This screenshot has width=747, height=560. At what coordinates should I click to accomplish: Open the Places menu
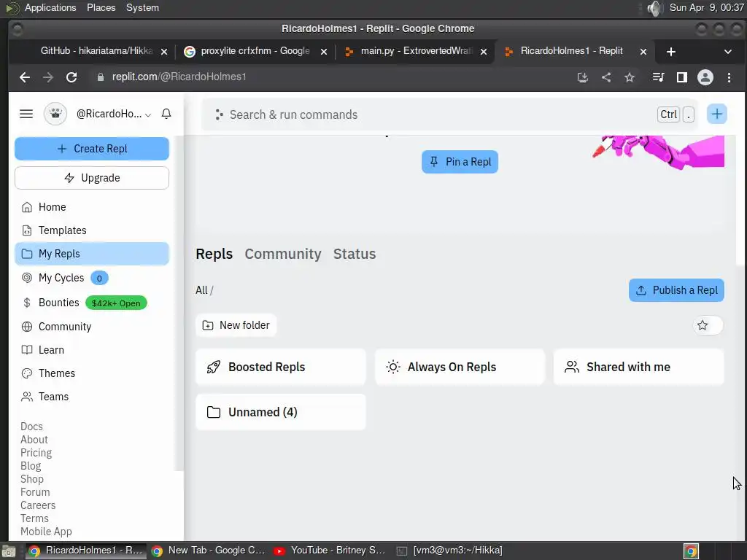tap(101, 7)
